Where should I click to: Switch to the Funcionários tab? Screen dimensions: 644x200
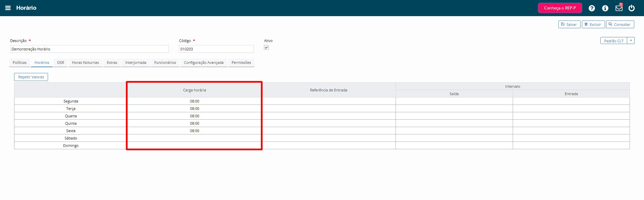pos(165,63)
